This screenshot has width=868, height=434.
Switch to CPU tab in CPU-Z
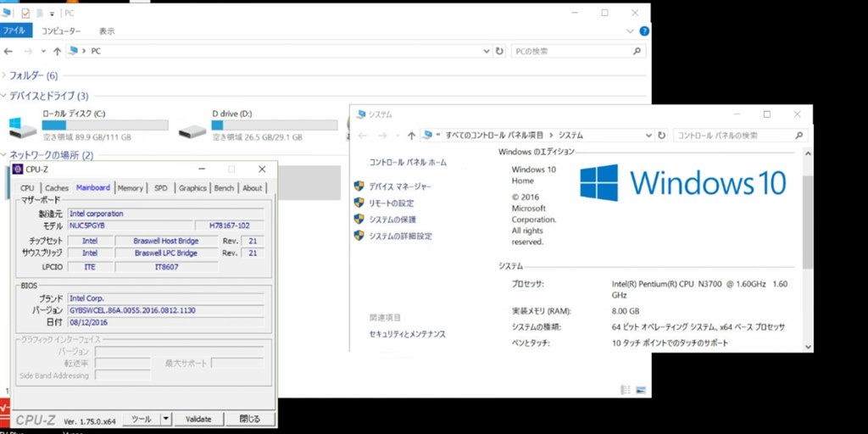point(27,188)
